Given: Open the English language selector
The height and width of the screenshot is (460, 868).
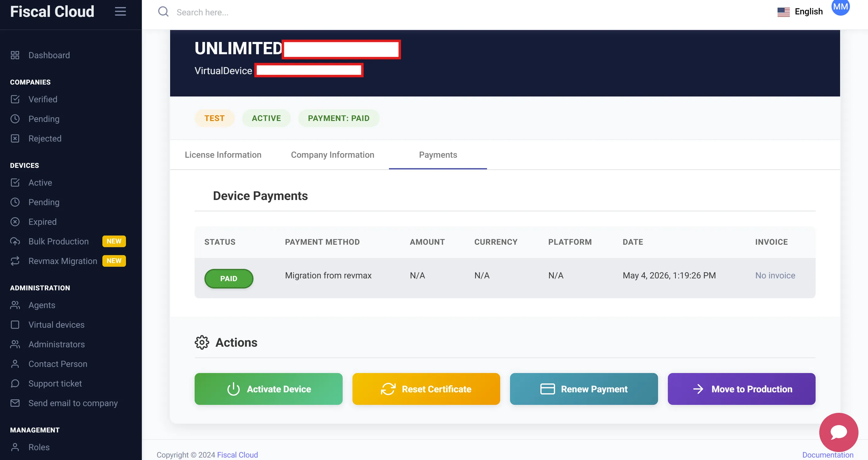Looking at the screenshot, I should point(800,12).
